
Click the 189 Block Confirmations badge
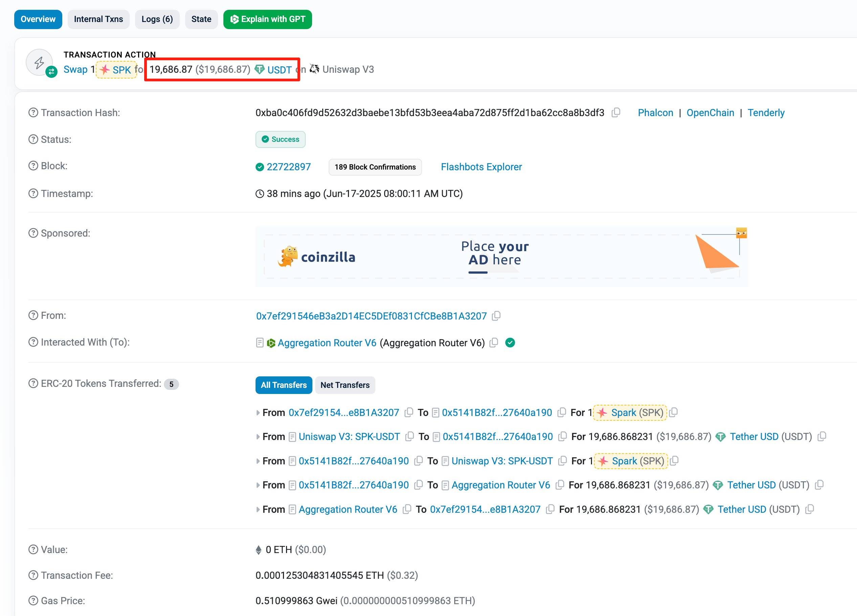[x=375, y=167]
